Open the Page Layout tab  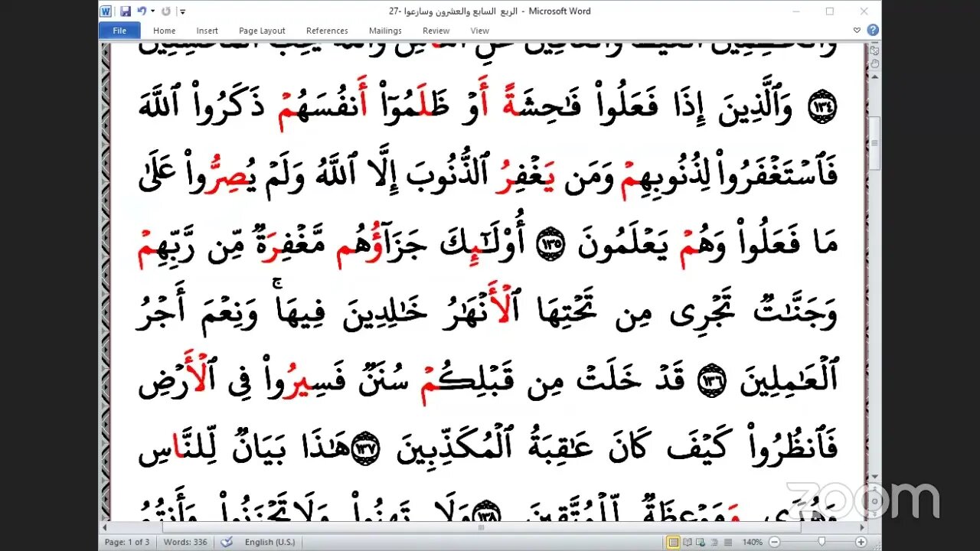coord(262,31)
